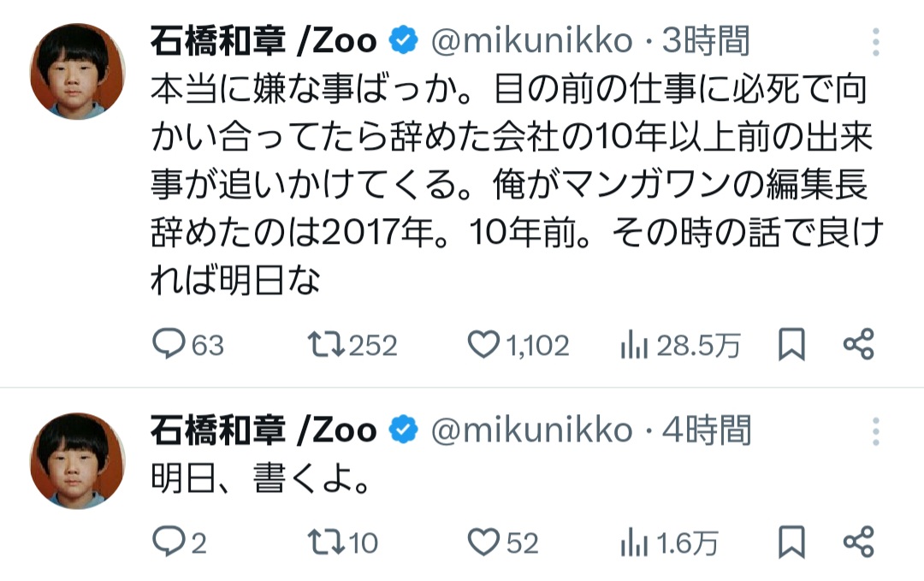This screenshot has height=581, width=924.
Task: Open 石橋和章 /Zoo name on second tweet
Action: coord(264,430)
